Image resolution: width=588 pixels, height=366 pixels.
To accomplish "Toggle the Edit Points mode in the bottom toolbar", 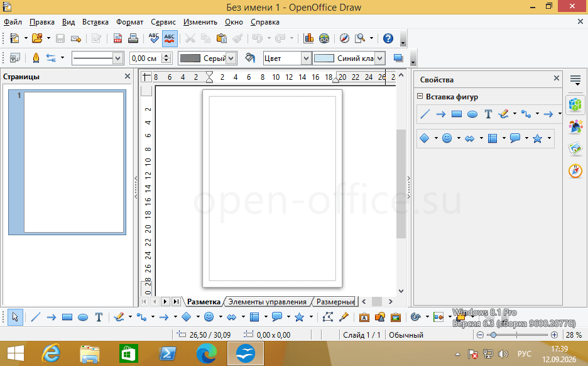I will click(327, 317).
